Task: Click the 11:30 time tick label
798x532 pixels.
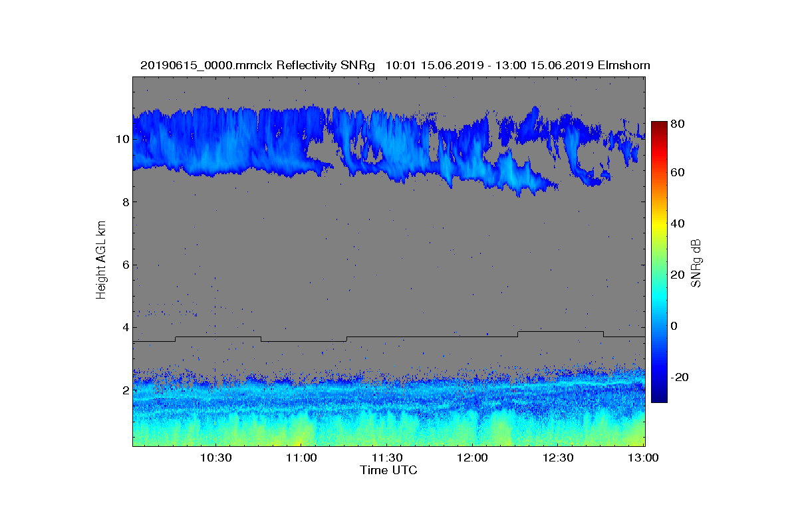Action: [x=387, y=458]
